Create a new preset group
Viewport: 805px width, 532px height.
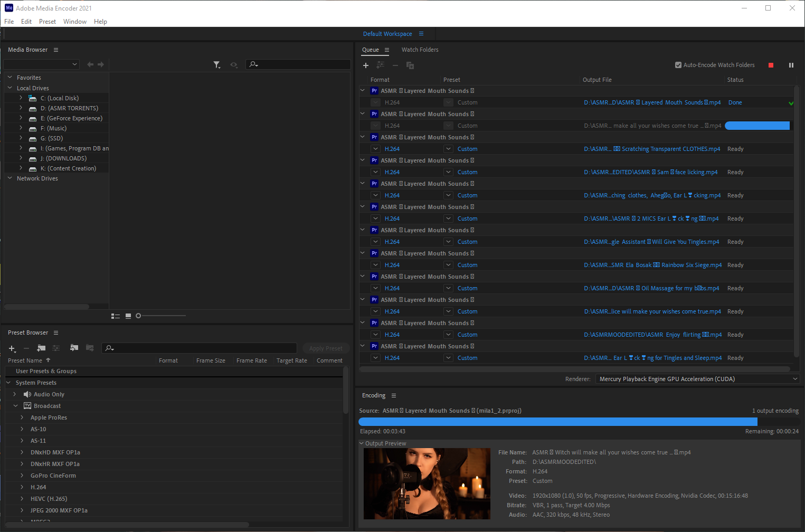[x=41, y=348]
